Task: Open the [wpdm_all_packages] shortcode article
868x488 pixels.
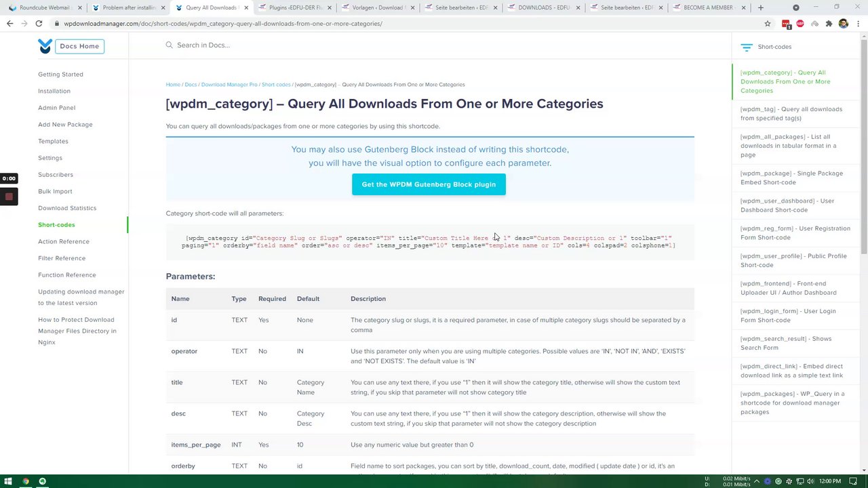Action: coord(789,146)
